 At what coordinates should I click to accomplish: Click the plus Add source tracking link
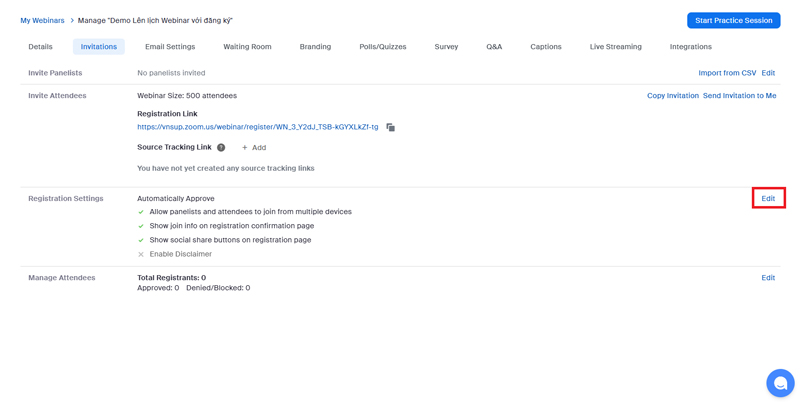tap(254, 147)
